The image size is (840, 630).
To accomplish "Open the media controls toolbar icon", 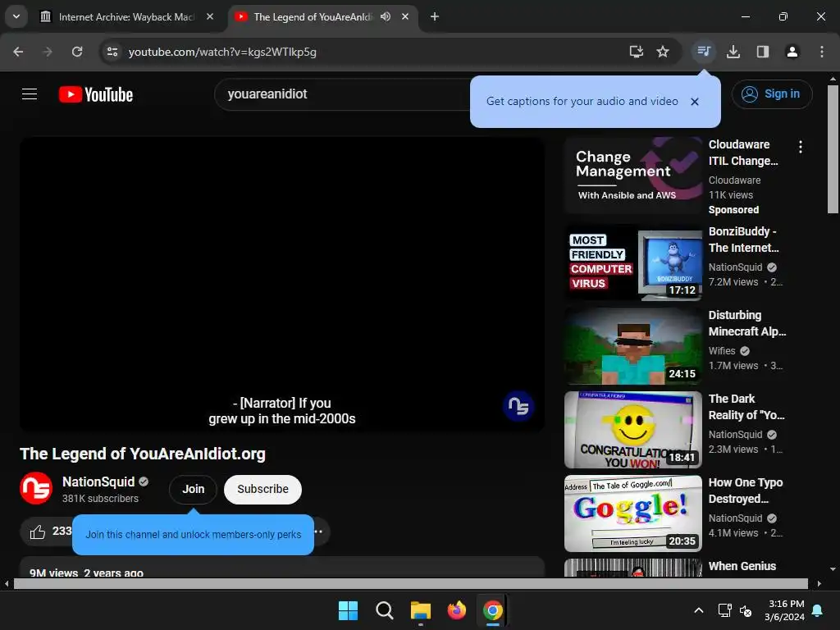I will tap(703, 52).
